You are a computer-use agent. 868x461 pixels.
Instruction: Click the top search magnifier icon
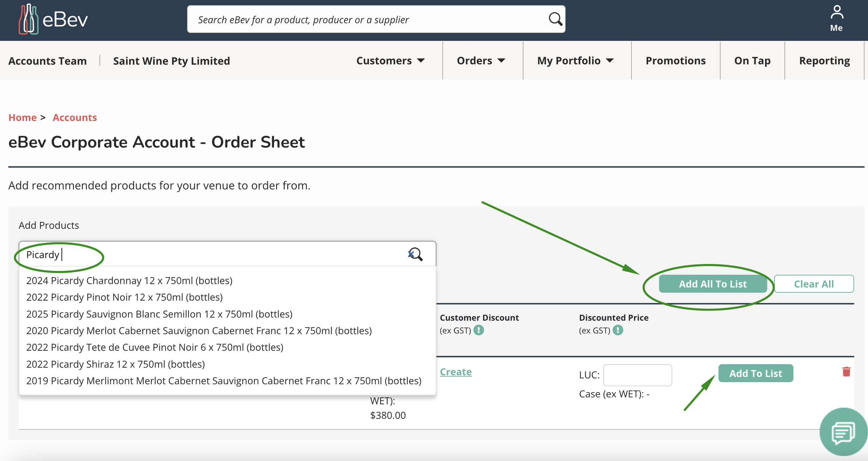(555, 19)
